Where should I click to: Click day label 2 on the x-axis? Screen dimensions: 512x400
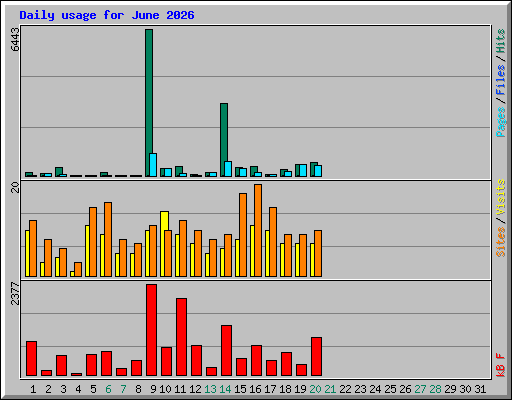pos(48,389)
